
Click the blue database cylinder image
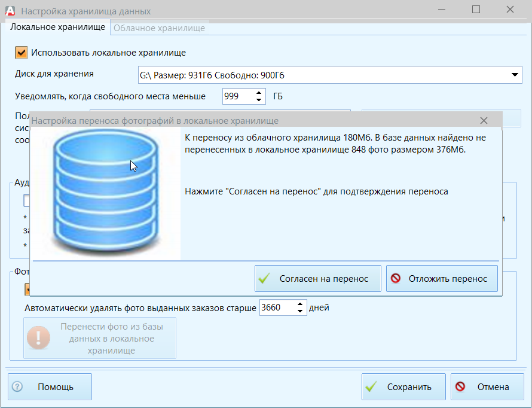pos(106,193)
